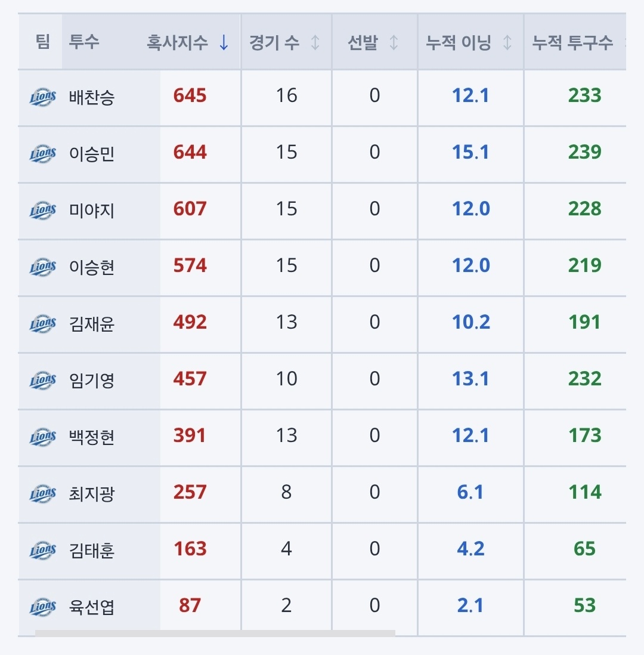Select 혹사지수 value 645
This screenshot has width=644, height=655.
pyautogui.click(x=190, y=95)
